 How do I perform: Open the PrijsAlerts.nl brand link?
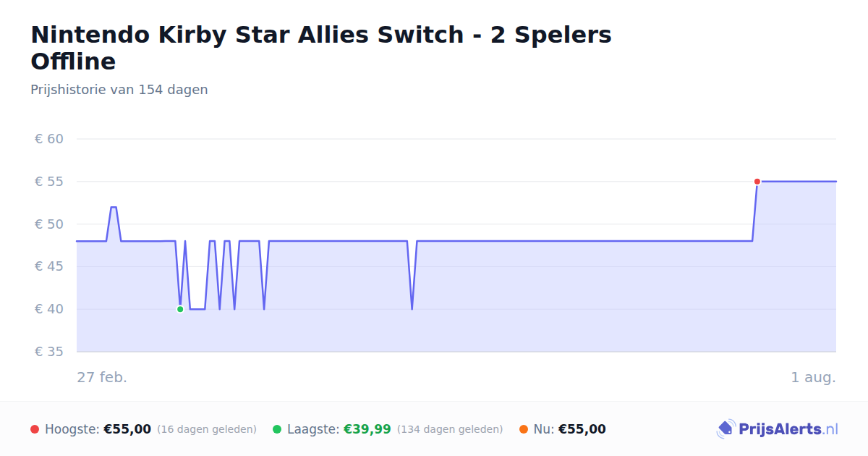point(778,429)
